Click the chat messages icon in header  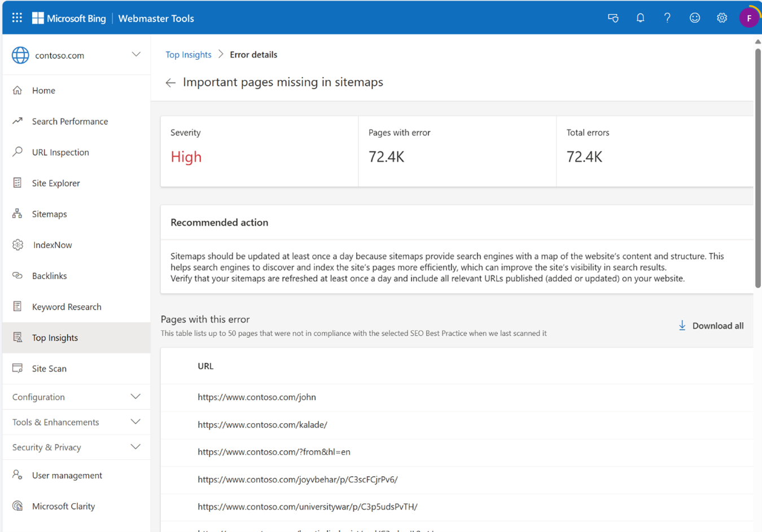pyautogui.click(x=613, y=18)
